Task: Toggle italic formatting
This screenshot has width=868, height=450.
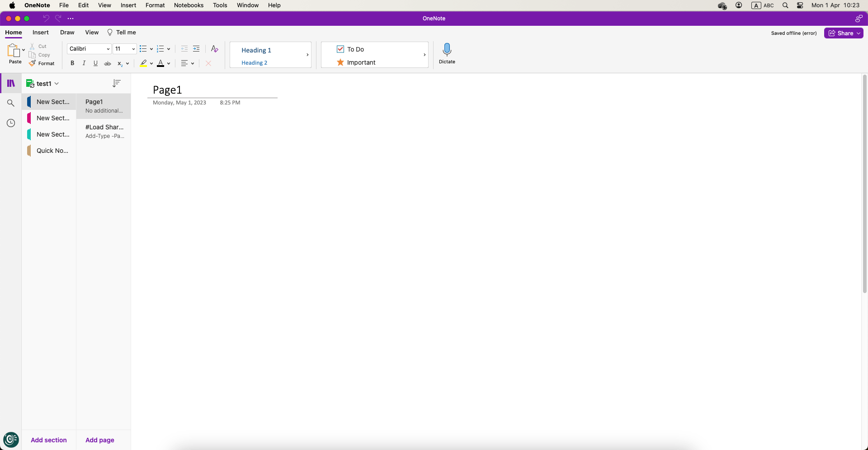Action: [84, 63]
